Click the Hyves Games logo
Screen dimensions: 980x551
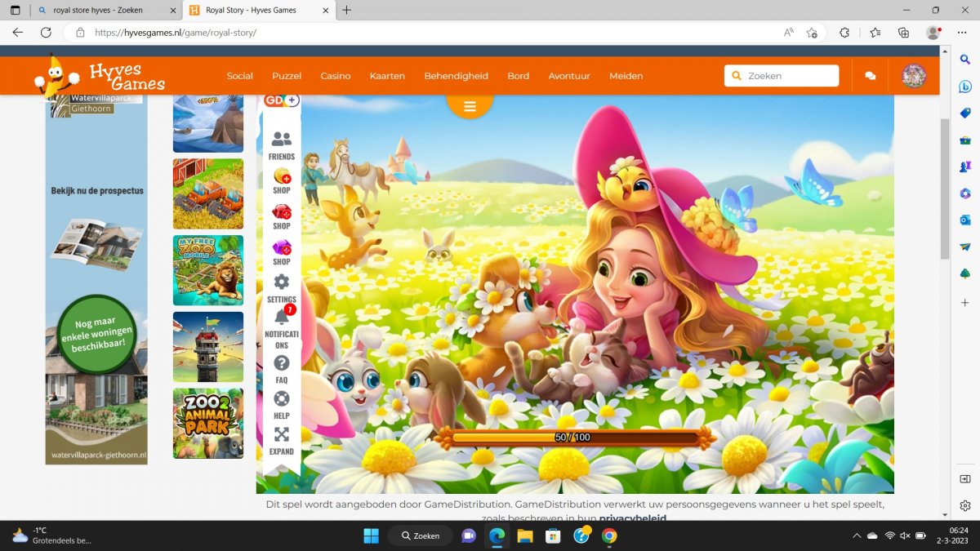[x=100, y=77]
